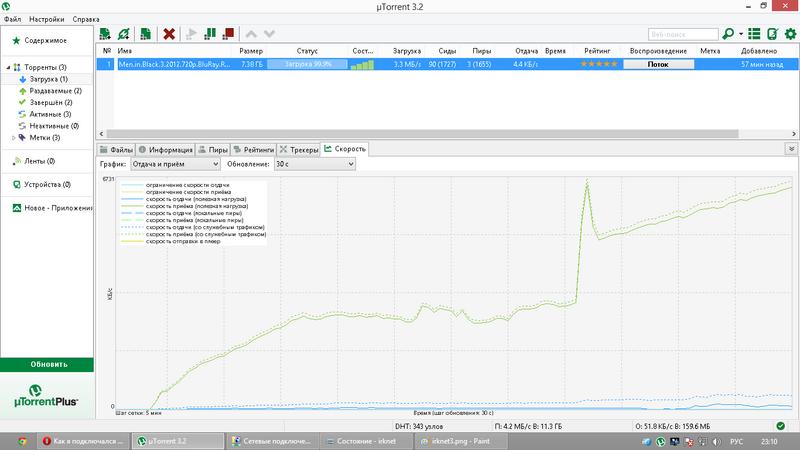The height and width of the screenshot is (450, 800).
Task: Click the µTorrentPlus logo banner
Action: [x=46, y=396]
